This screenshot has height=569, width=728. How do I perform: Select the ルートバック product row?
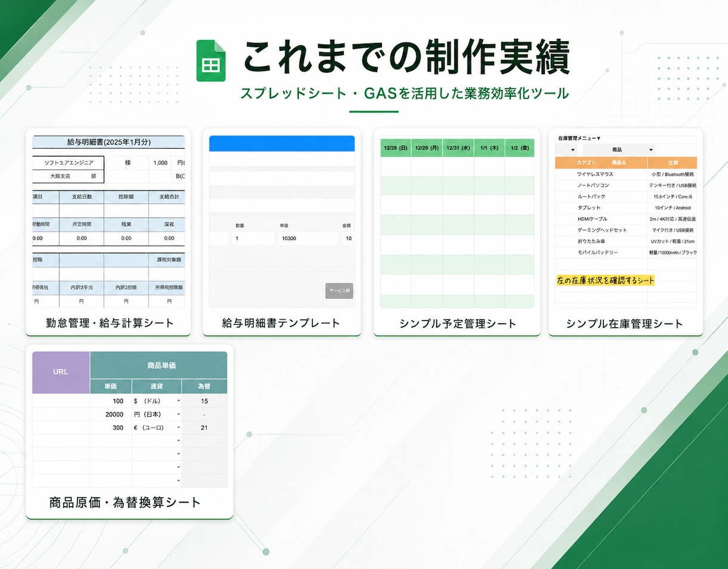626,196
